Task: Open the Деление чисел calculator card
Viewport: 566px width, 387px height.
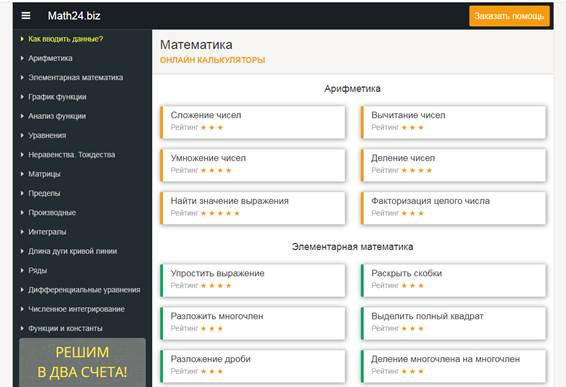Action: [453, 165]
